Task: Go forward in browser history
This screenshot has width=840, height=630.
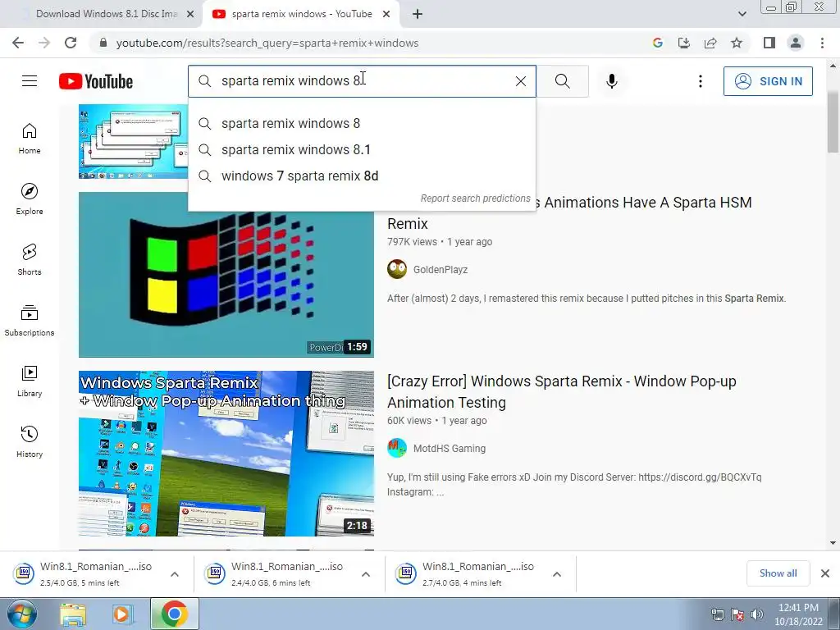Action: tap(44, 43)
